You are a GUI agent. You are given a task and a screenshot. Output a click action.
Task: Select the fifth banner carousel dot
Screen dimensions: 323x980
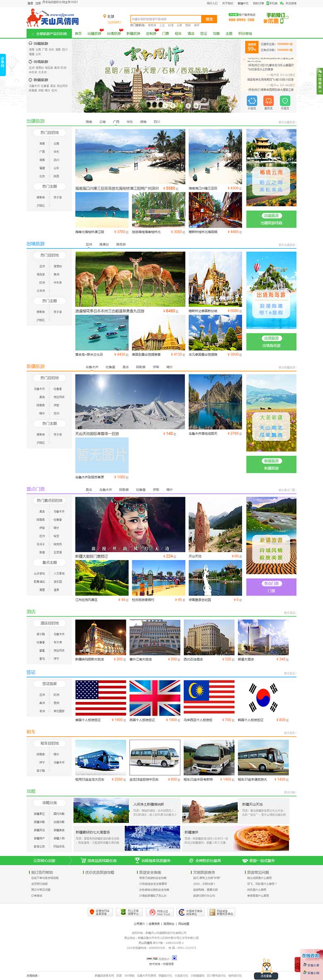[x=196, y=106]
